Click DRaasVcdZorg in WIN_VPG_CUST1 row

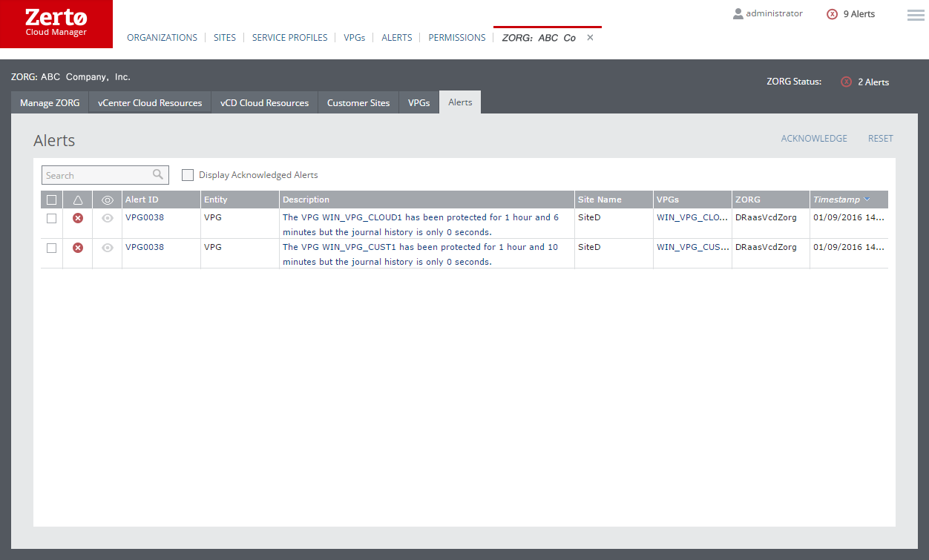(x=766, y=248)
